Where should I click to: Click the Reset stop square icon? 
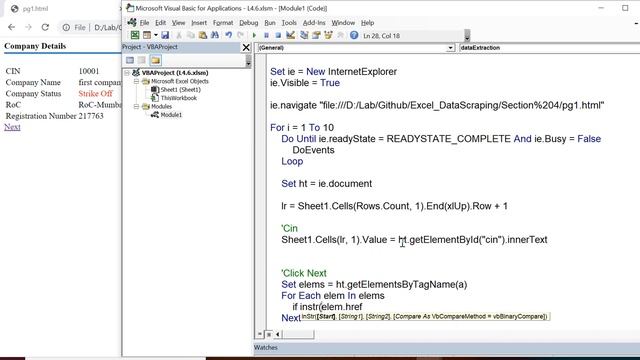coord(278,36)
